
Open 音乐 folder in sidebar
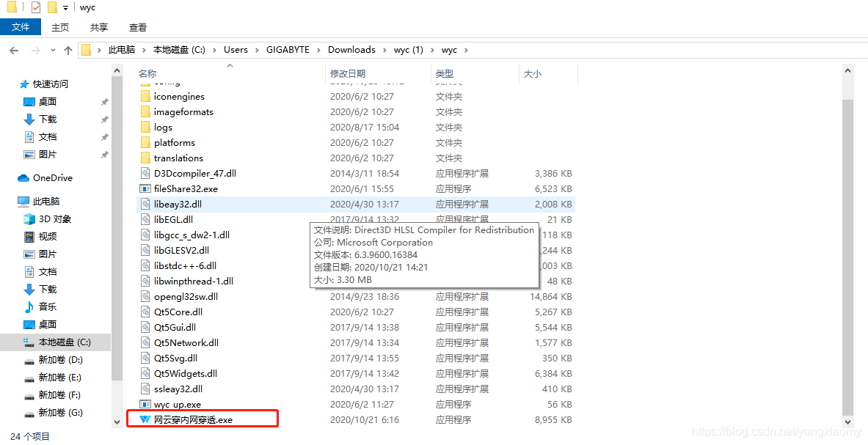(48, 306)
